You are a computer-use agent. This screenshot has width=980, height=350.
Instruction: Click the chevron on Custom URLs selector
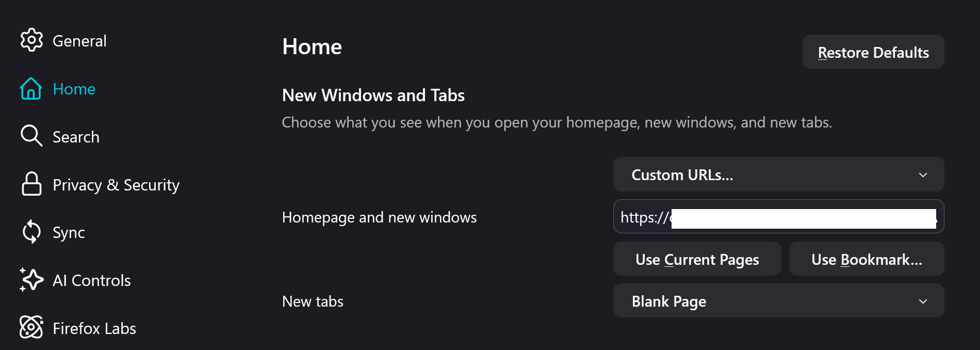(923, 175)
